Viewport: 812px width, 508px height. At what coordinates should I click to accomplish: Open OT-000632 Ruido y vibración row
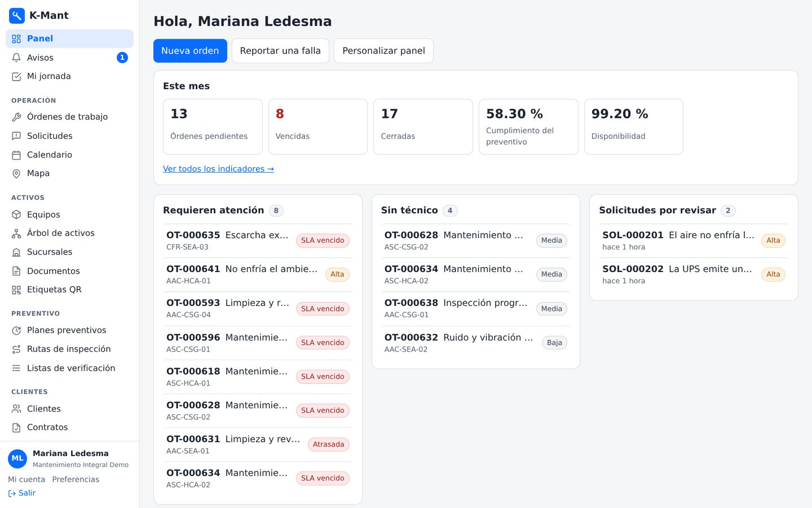(x=476, y=343)
